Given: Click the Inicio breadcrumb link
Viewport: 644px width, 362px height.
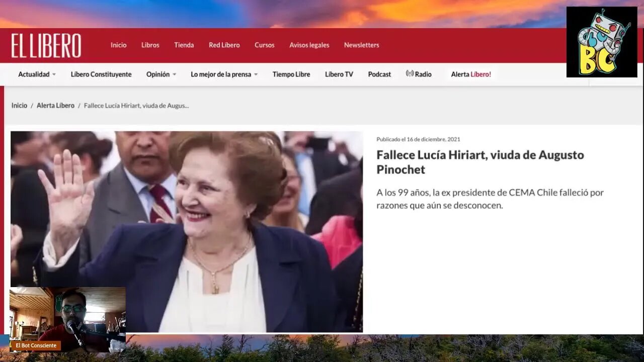Looking at the screenshot, I should click(x=19, y=106).
